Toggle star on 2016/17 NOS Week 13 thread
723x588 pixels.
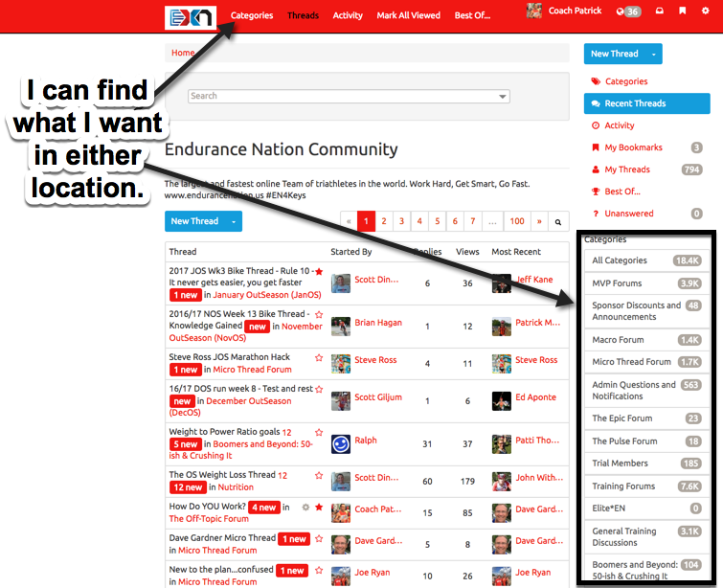(319, 314)
